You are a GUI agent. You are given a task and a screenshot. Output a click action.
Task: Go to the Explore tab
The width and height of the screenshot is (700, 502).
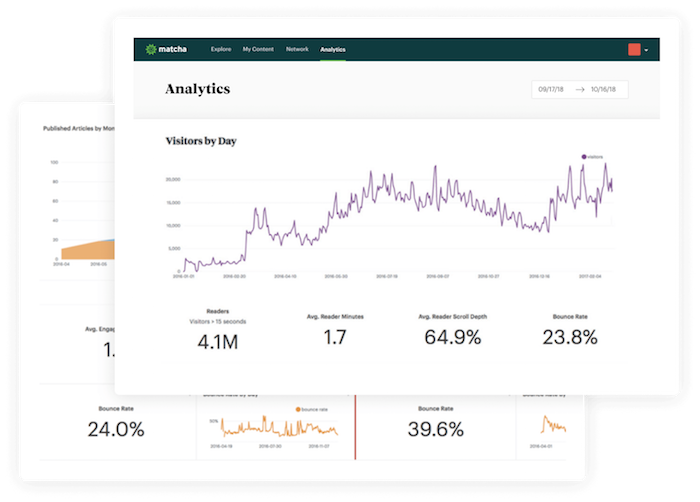click(221, 49)
